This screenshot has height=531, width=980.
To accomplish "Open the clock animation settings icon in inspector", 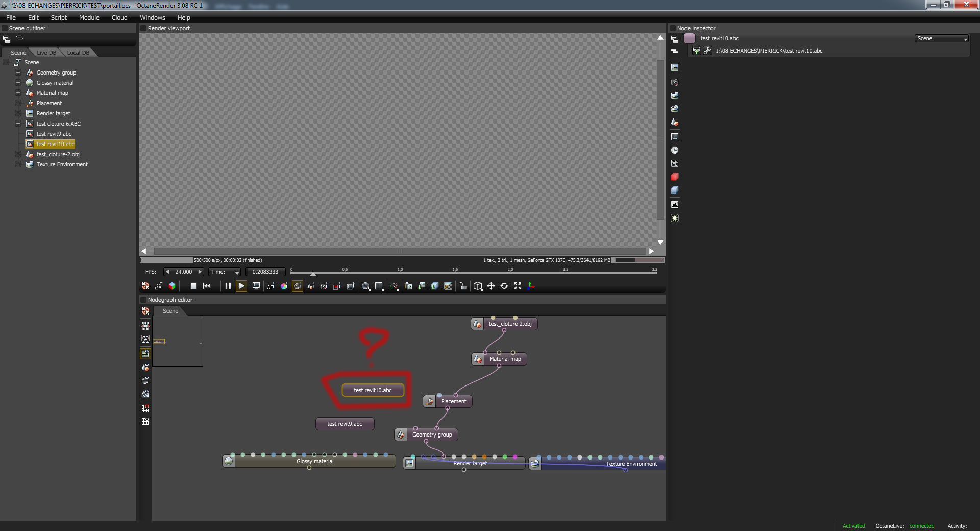I will pyautogui.click(x=675, y=150).
